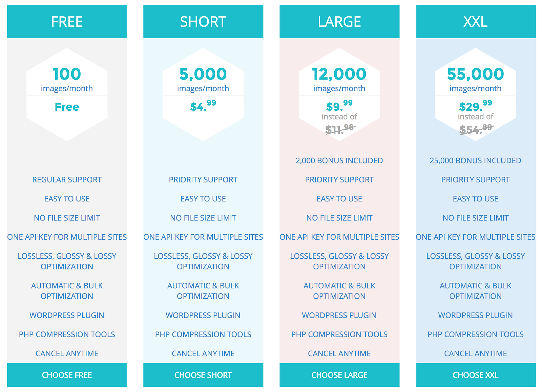Choose the CHOOSE XXL plan button
This screenshot has height=392, width=542.
(476, 375)
